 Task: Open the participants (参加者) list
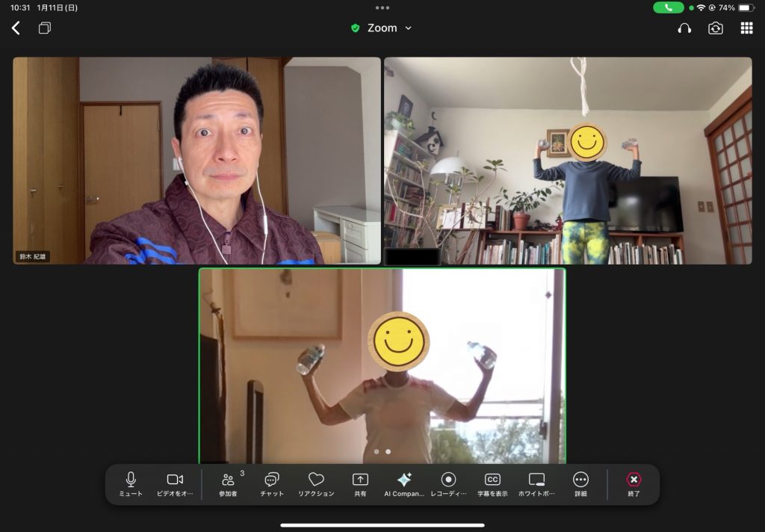228,483
